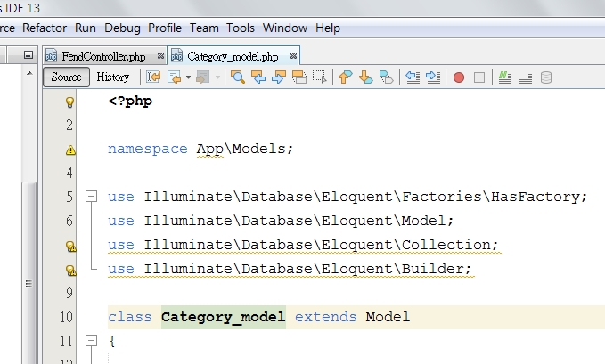This screenshot has width=605, height=364.
Task: Click the 'extends' keyword
Action: point(325,317)
